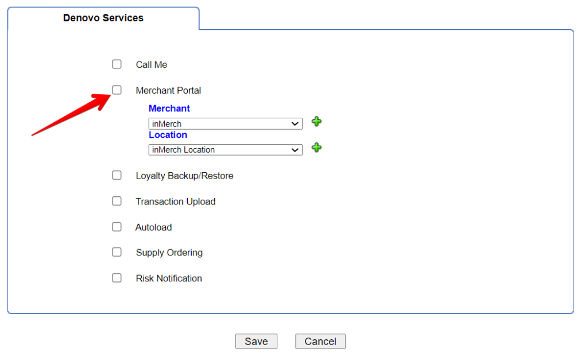Switch to the Denovo Services tab
The height and width of the screenshot is (364, 588).
click(103, 18)
